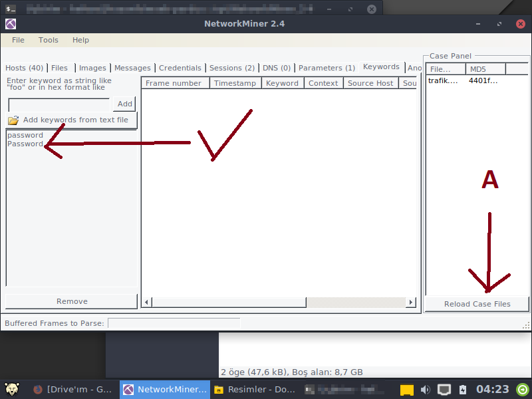Image resolution: width=532 pixels, height=399 pixels.
Task: Sort by Keyword column header
Action: tap(283, 83)
